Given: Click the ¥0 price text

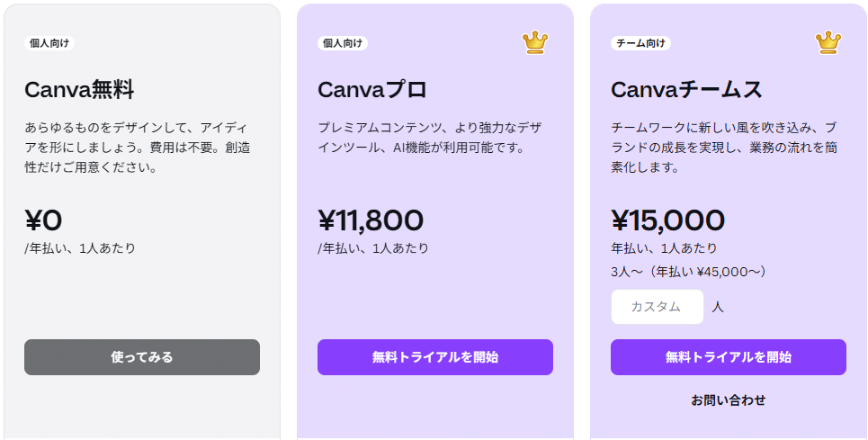Looking at the screenshot, I should click(44, 220).
